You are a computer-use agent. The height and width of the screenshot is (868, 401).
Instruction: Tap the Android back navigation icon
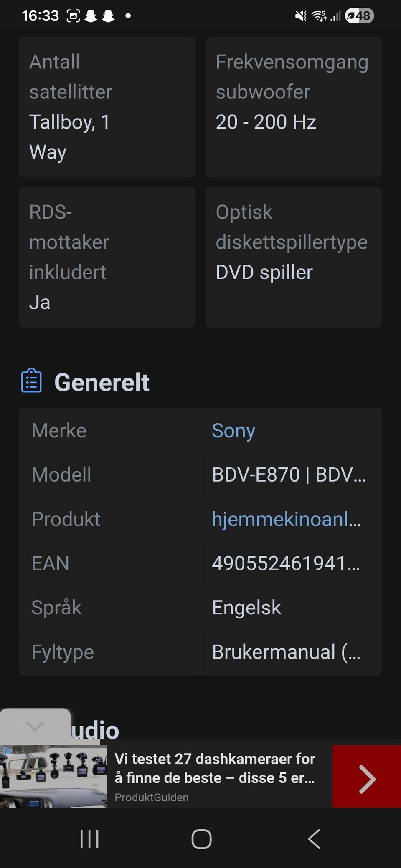(x=314, y=839)
